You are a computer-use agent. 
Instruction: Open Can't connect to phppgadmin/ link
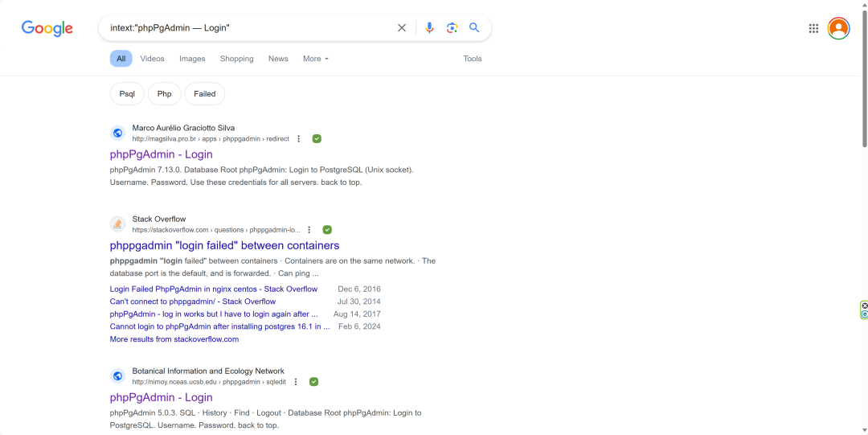click(193, 302)
